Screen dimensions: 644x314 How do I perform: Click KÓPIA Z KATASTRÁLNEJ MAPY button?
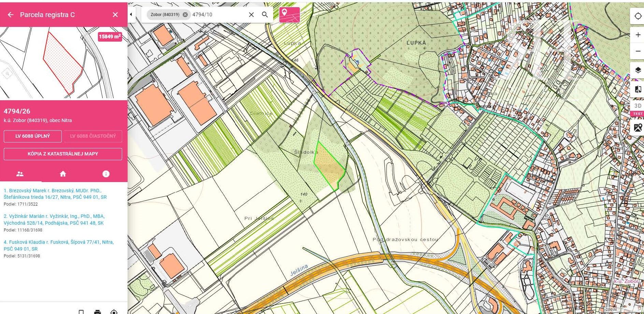coord(63,154)
